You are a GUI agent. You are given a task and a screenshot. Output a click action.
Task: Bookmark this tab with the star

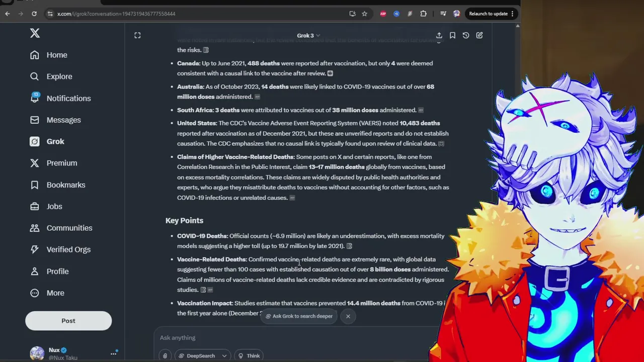click(365, 14)
